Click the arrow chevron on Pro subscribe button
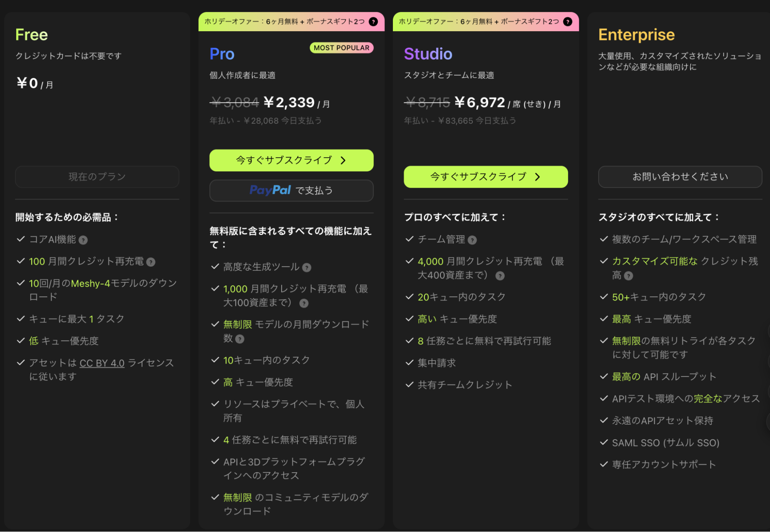This screenshot has width=770, height=532. (x=343, y=161)
